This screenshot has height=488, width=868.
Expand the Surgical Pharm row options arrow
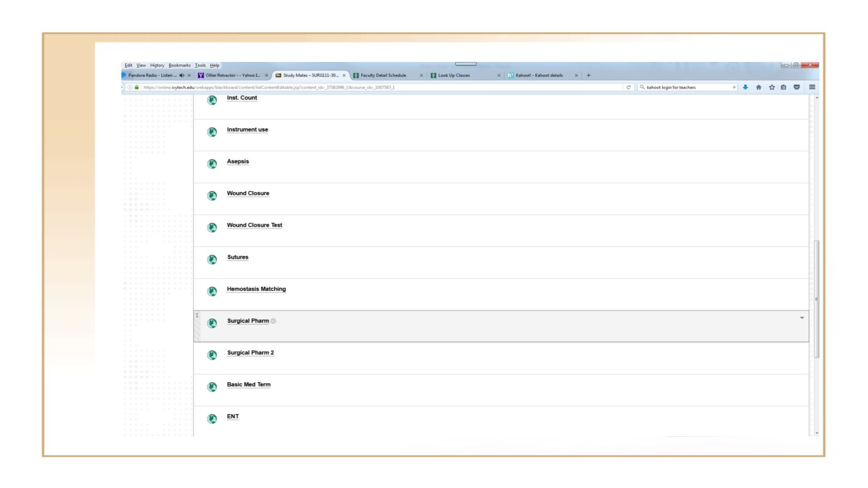tap(802, 318)
